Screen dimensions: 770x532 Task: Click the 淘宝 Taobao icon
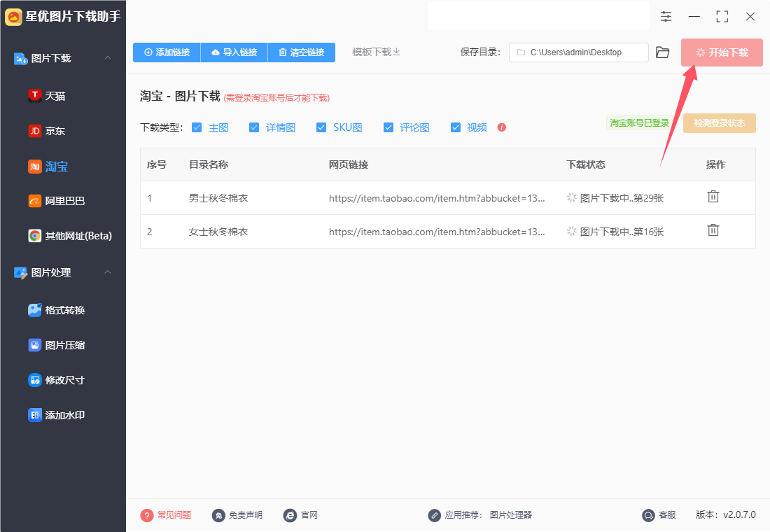tap(35, 167)
